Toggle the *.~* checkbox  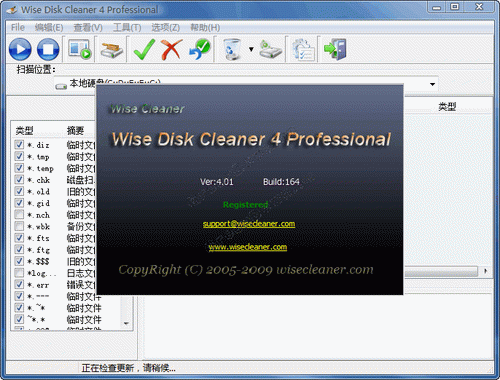click(x=19, y=307)
